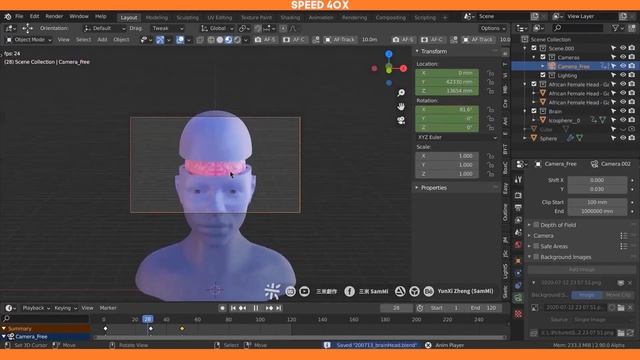Switch to the Modeling workspace tab
The width and height of the screenshot is (640, 360).
coord(157,18)
